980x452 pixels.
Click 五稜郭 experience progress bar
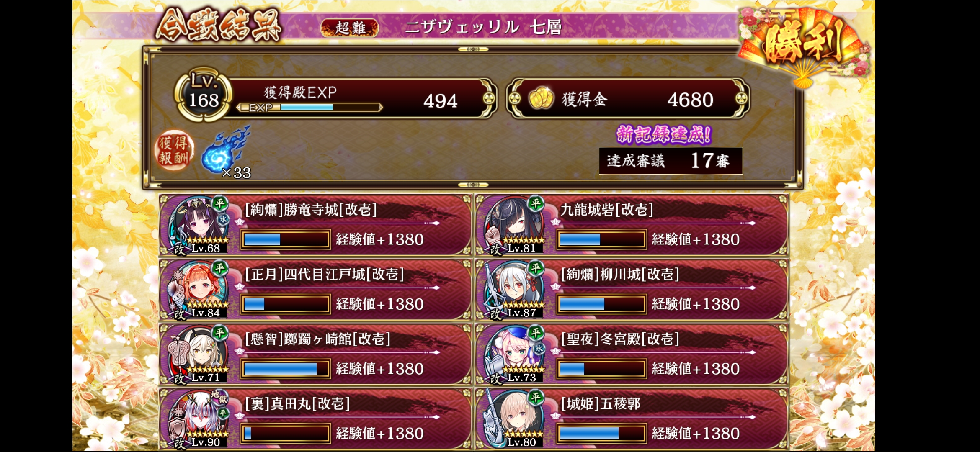point(601,433)
